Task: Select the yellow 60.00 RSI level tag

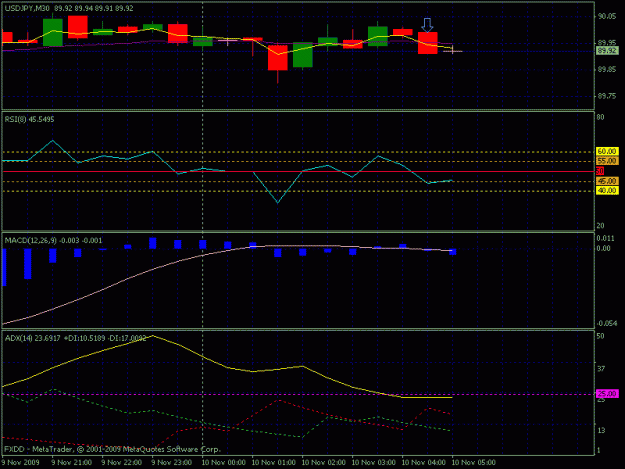Action: (607, 151)
